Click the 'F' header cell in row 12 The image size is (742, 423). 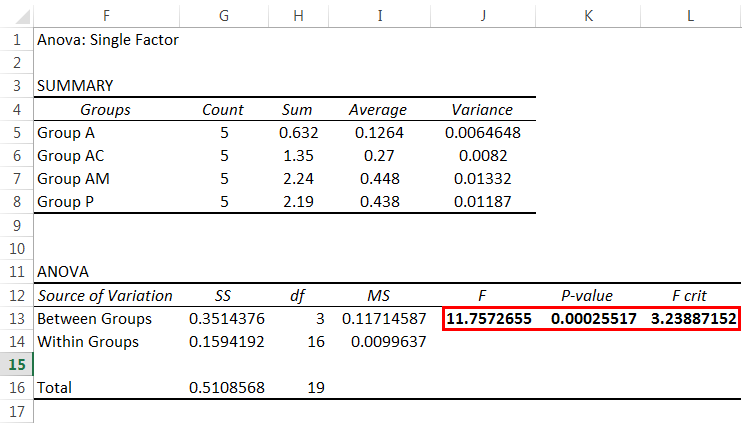click(x=482, y=296)
